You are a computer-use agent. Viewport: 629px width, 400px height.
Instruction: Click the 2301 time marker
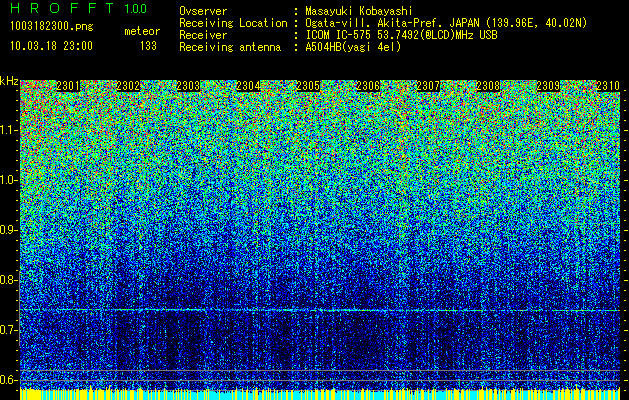68,86
